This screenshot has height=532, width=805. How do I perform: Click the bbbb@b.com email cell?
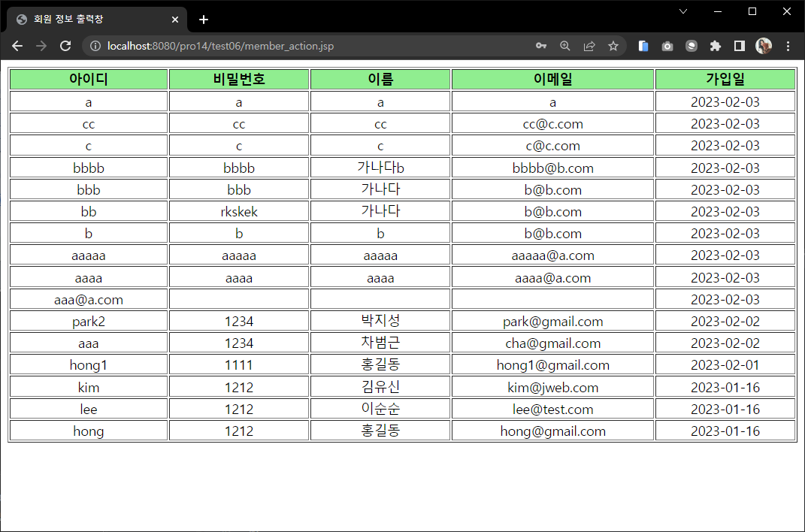click(553, 168)
